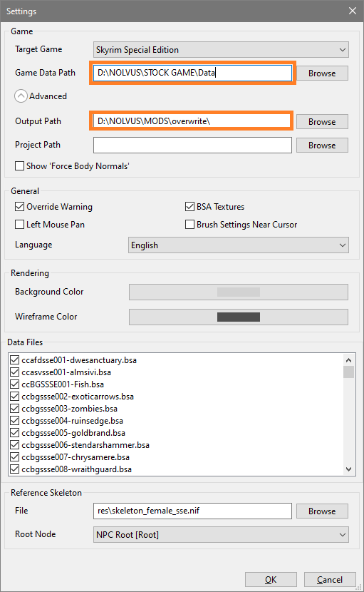This screenshot has height=592, width=364.
Task: Disable the BSA Textures checkbox
Action: point(189,207)
